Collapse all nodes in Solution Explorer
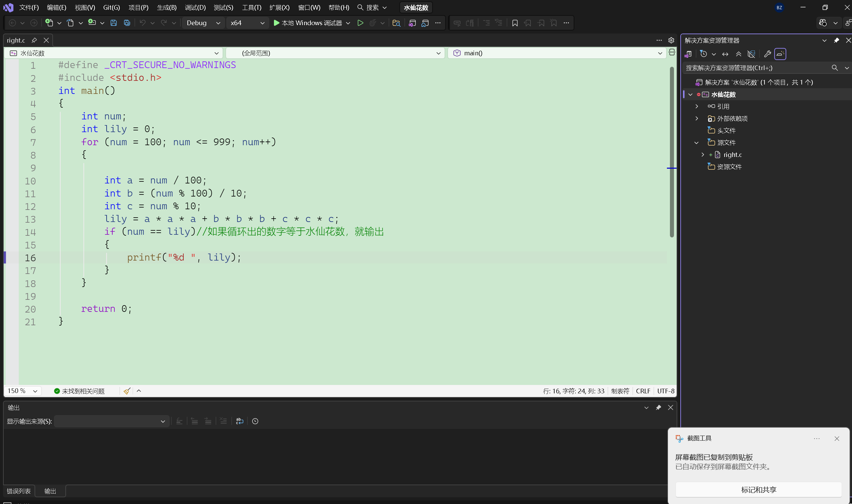 [x=739, y=54]
